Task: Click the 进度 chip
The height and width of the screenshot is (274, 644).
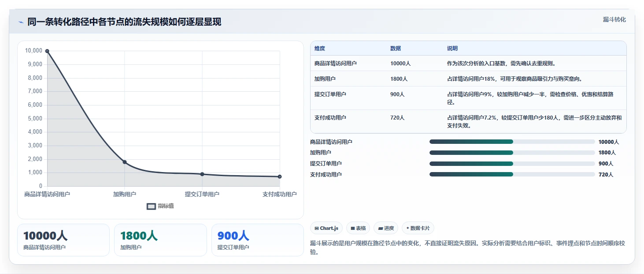Action: coord(386,228)
